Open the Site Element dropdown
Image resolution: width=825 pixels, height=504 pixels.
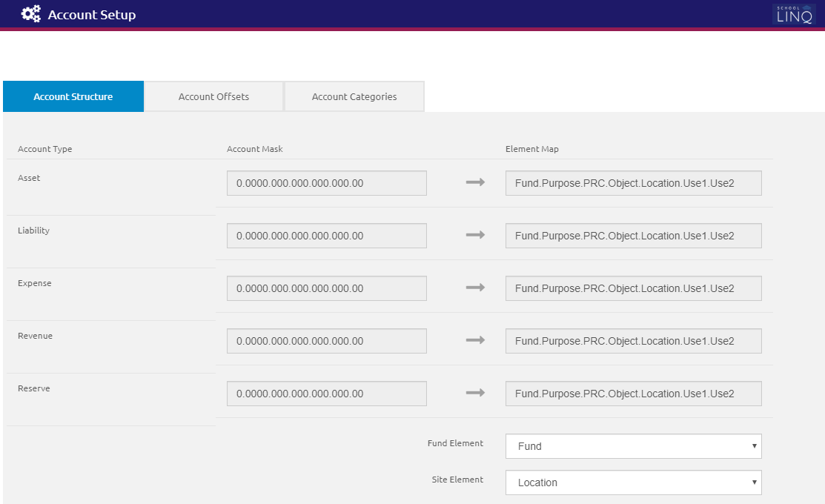point(633,483)
